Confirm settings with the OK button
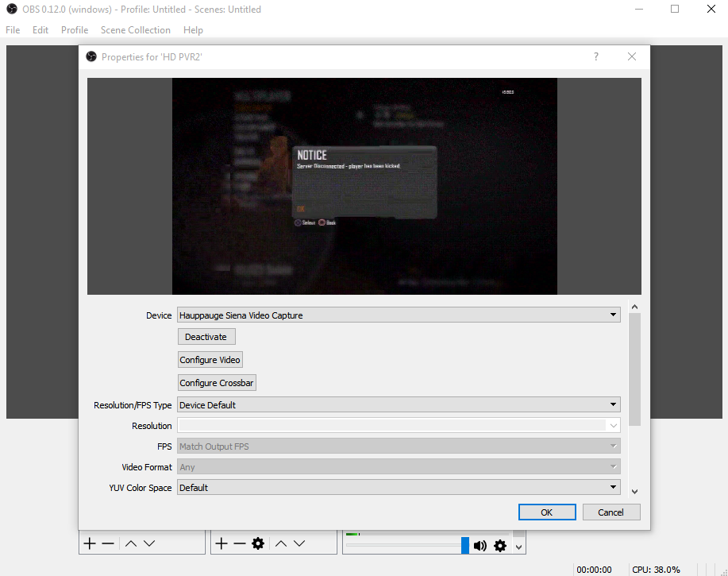This screenshot has width=728, height=576. click(547, 512)
